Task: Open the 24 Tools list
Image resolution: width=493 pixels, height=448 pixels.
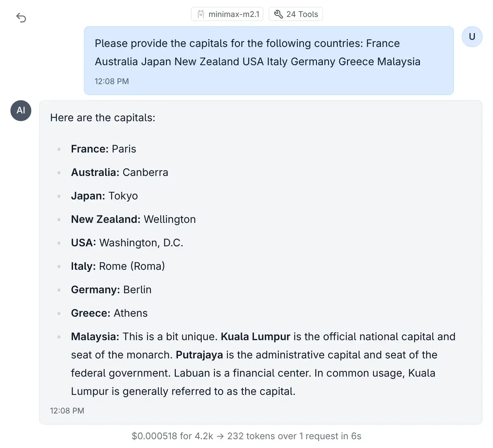Action: [296, 14]
